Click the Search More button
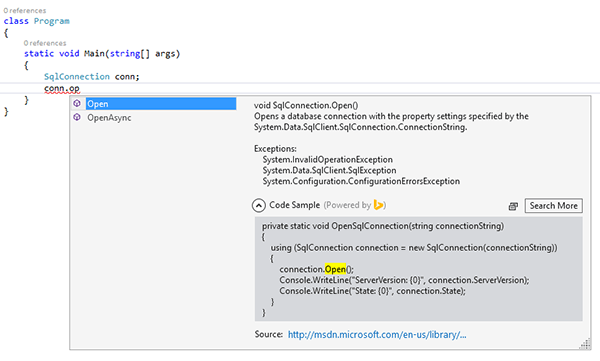Screen dimensions: 600x361 click(554, 206)
